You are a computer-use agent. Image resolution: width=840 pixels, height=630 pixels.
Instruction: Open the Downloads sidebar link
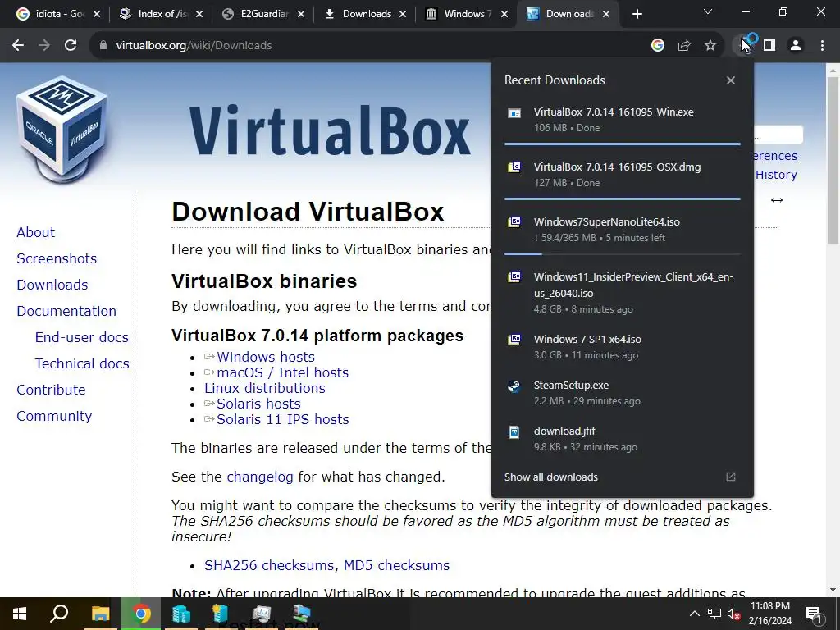(x=52, y=285)
